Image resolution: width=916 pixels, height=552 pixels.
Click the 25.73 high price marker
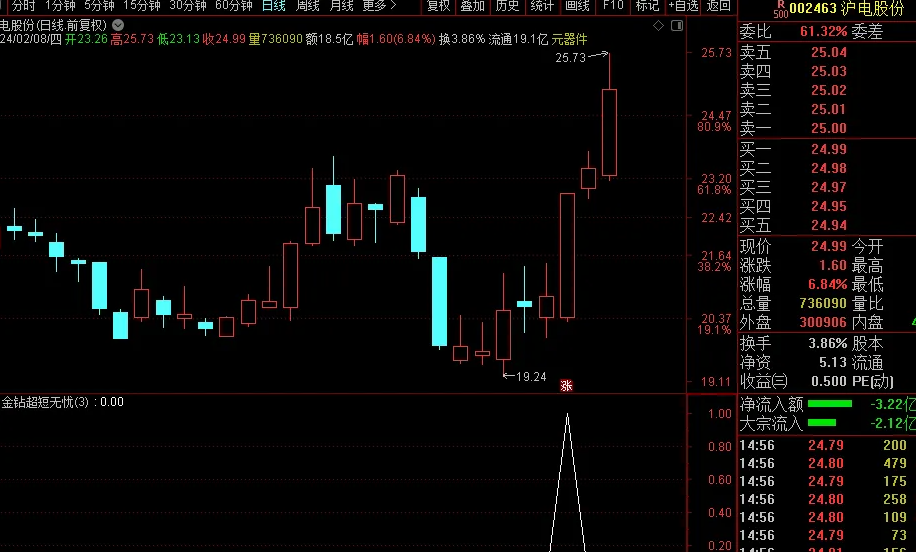pyautogui.click(x=570, y=57)
